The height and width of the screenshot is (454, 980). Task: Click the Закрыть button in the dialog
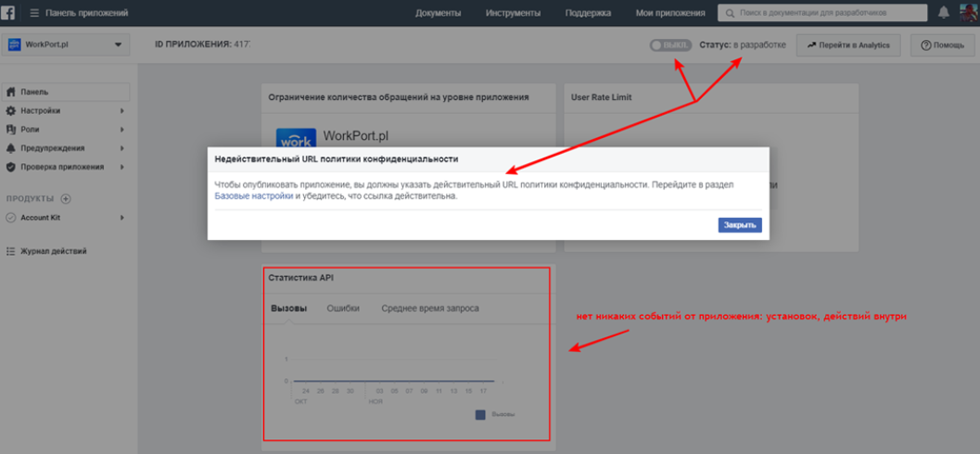point(740,225)
